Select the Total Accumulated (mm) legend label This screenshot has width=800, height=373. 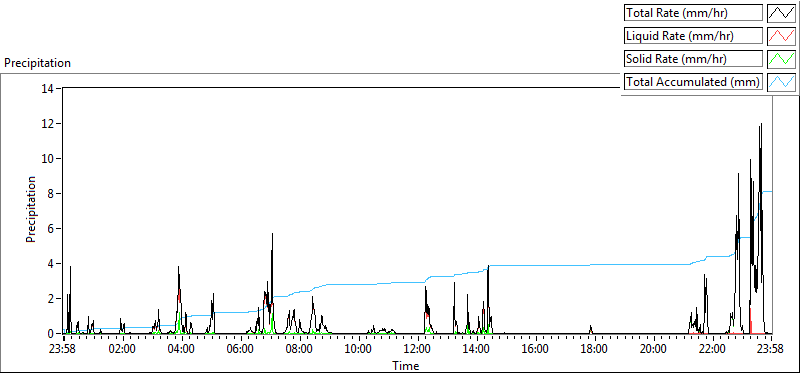coord(693,82)
